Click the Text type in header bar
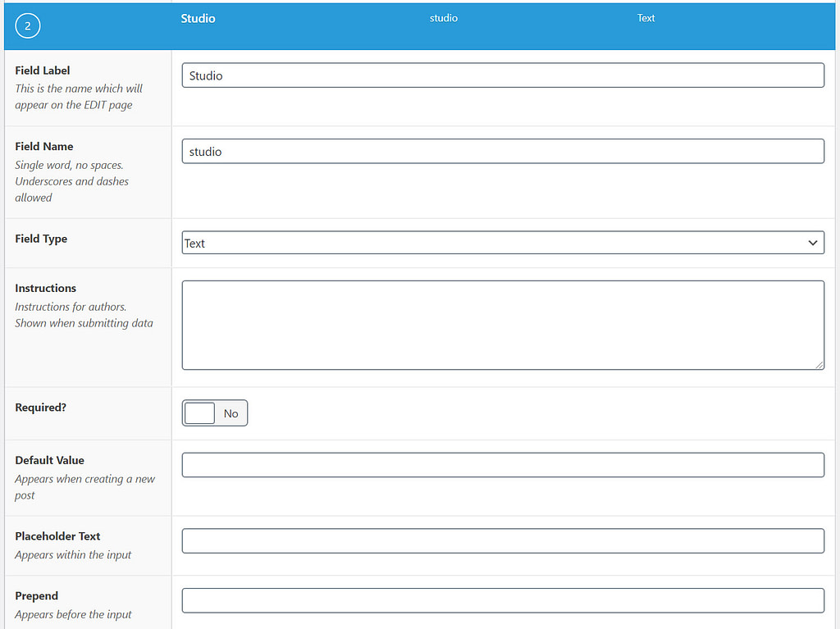The width and height of the screenshot is (840, 629). pos(646,18)
